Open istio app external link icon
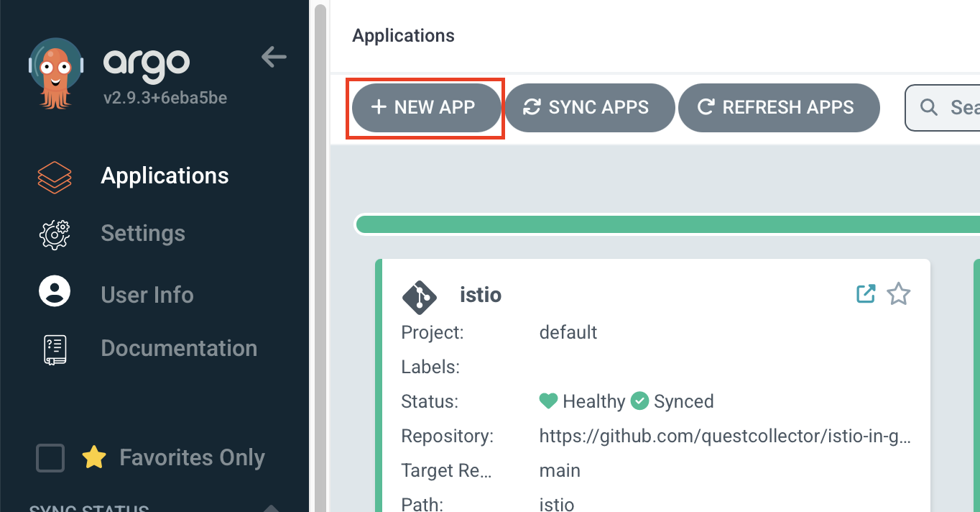The height and width of the screenshot is (512, 980). 866,293
